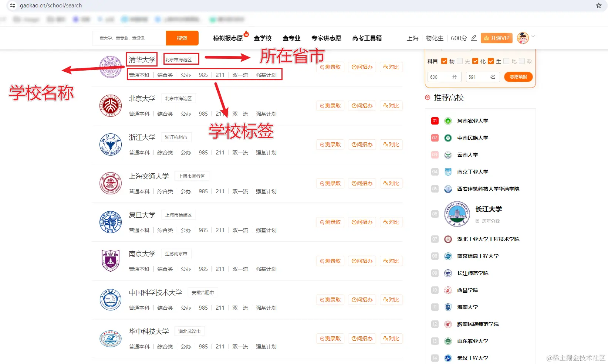Click 山东农业大学 logo icon
Screen dimensions: 608x364
point(448,341)
